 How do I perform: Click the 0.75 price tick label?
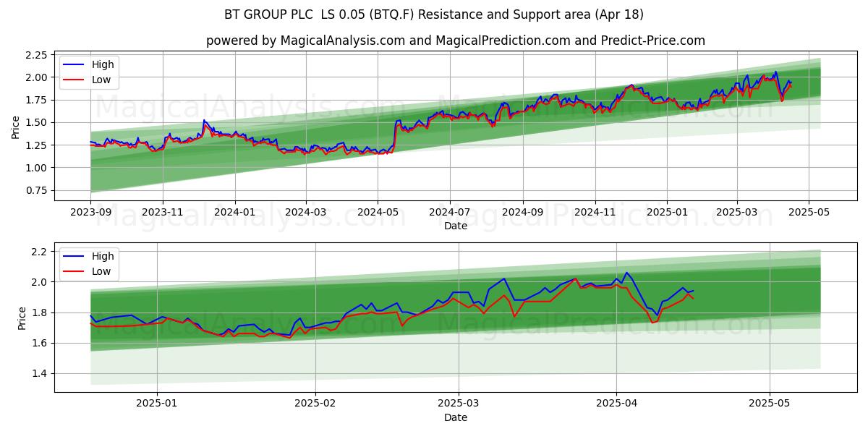coord(36,190)
